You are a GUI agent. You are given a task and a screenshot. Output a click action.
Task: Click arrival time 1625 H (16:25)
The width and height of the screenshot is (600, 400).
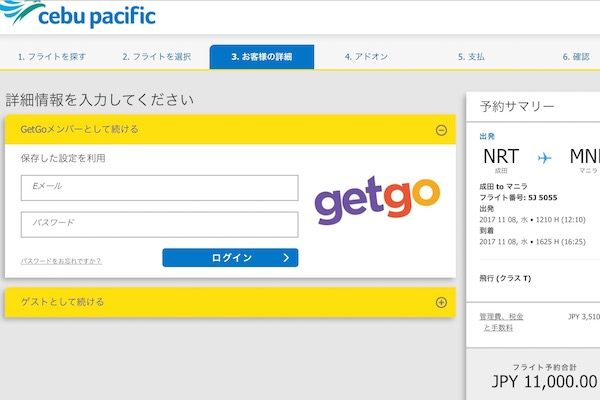tap(561, 242)
